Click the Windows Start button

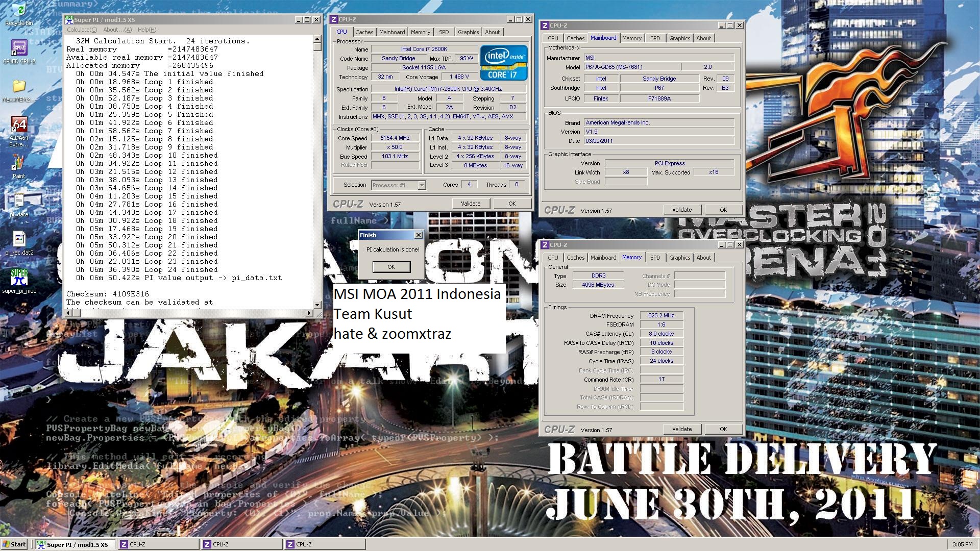[x=14, y=544]
